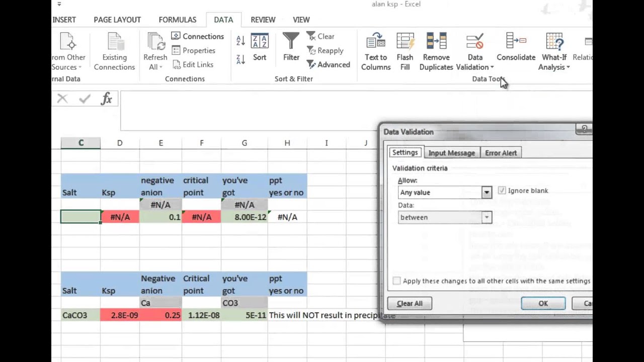Click the Refresh All icon
Screen dimensions: 644x362
click(x=155, y=41)
